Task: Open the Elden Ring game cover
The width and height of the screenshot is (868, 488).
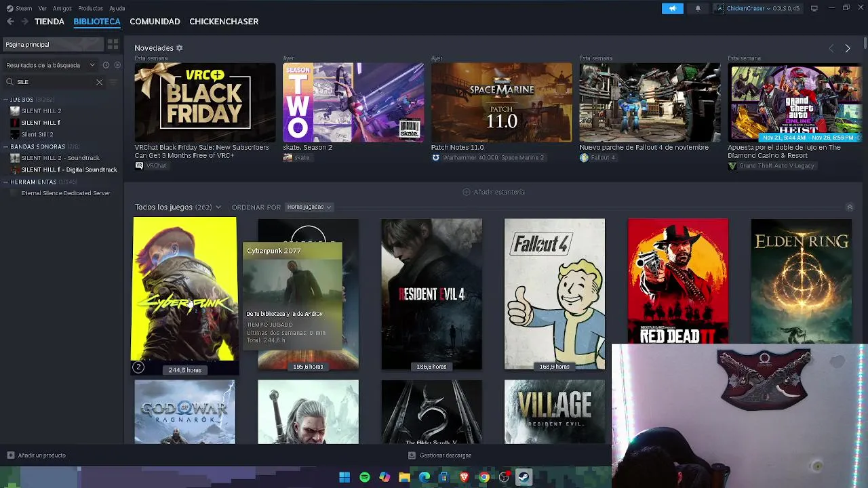Action: [802, 281]
